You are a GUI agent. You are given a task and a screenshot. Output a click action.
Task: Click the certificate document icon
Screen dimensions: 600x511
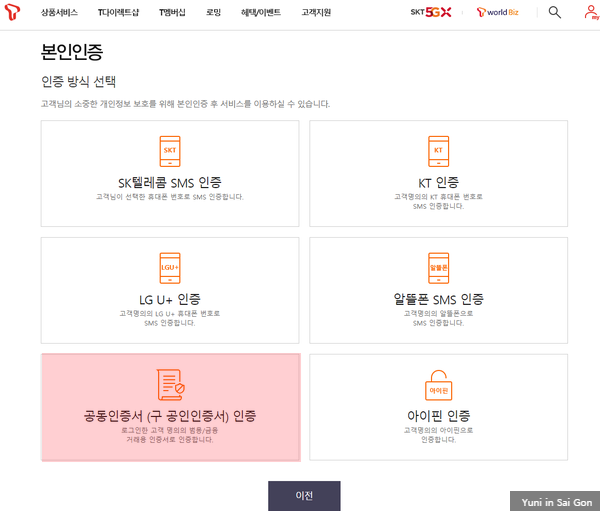[x=171, y=384]
